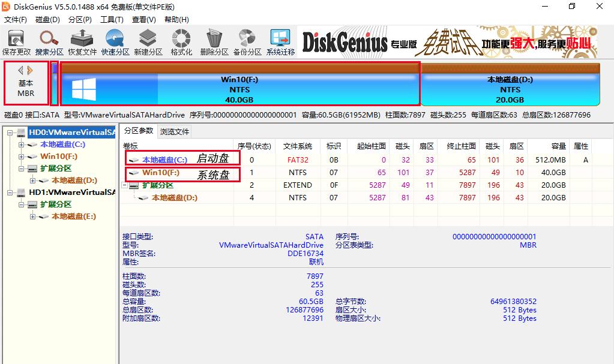
Task: Launch the 恢复文件 file recovery tool
Action: pos(82,42)
